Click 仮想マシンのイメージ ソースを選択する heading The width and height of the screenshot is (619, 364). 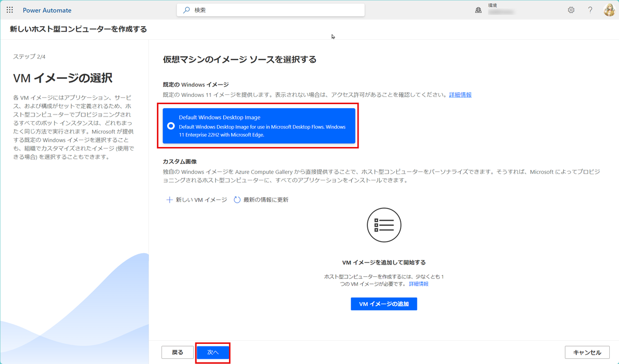[239, 60]
